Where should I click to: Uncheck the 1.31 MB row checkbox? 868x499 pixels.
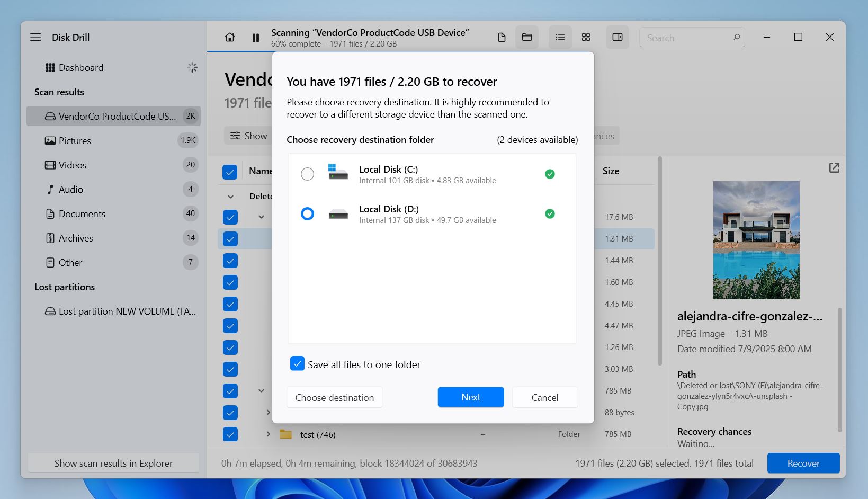tap(230, 239)
